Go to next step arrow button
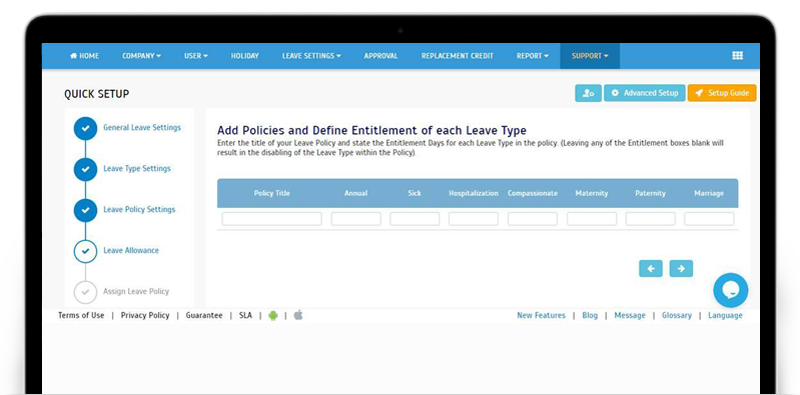Screen dimensions: 800x395 click(x=681, y=268)
